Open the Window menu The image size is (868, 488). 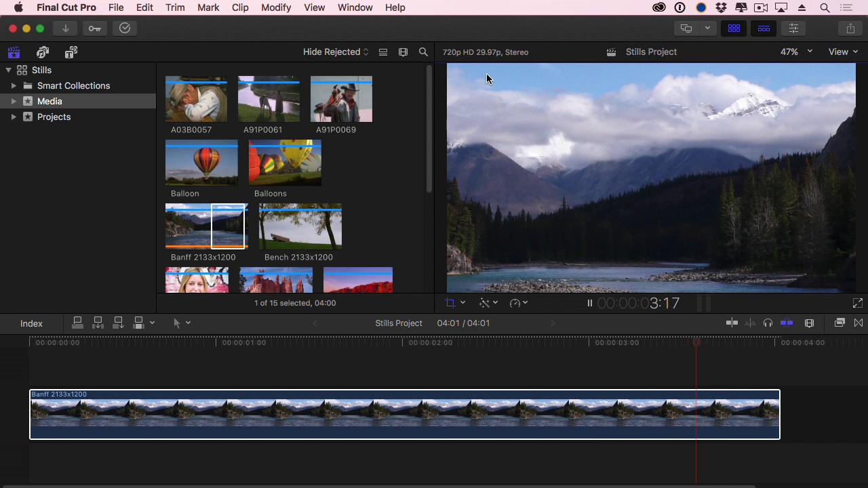(355, 7)
